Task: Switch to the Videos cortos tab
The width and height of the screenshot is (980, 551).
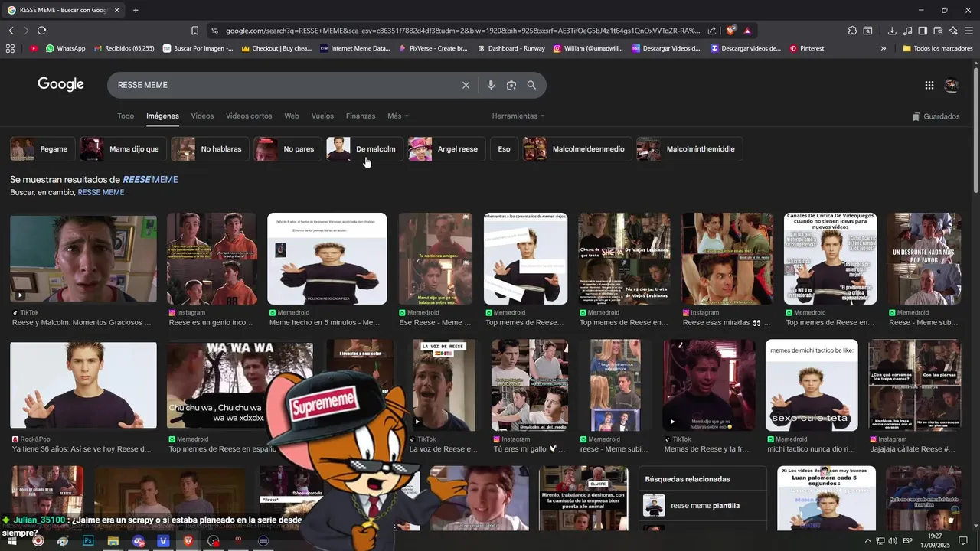Action: coord(249,116)
